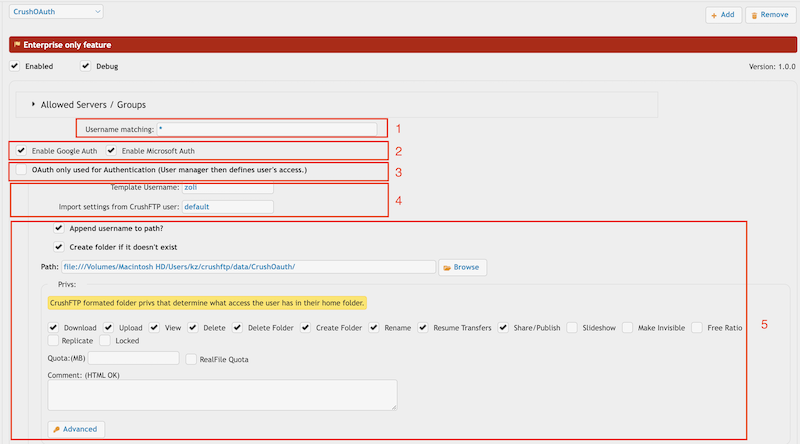Click the Version: 1.0.0 text
The width and height of the screenshot is (800, 444).
[772, 66]
